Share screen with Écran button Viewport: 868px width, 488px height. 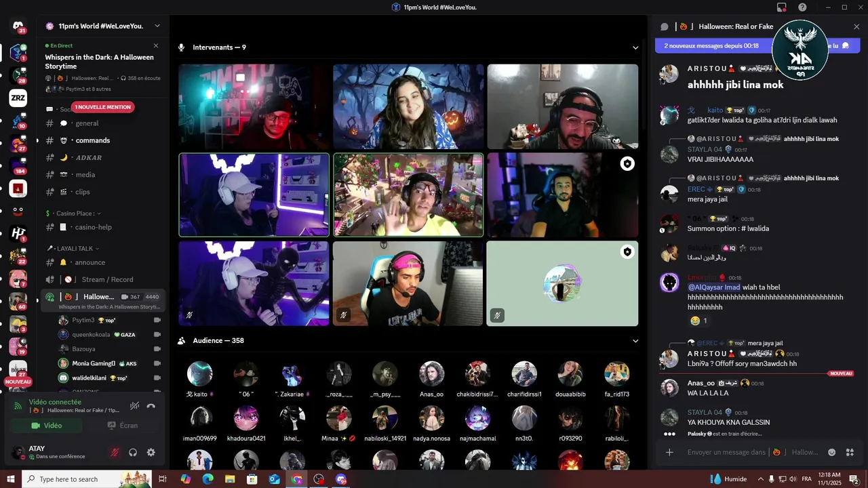coord(123,426)
